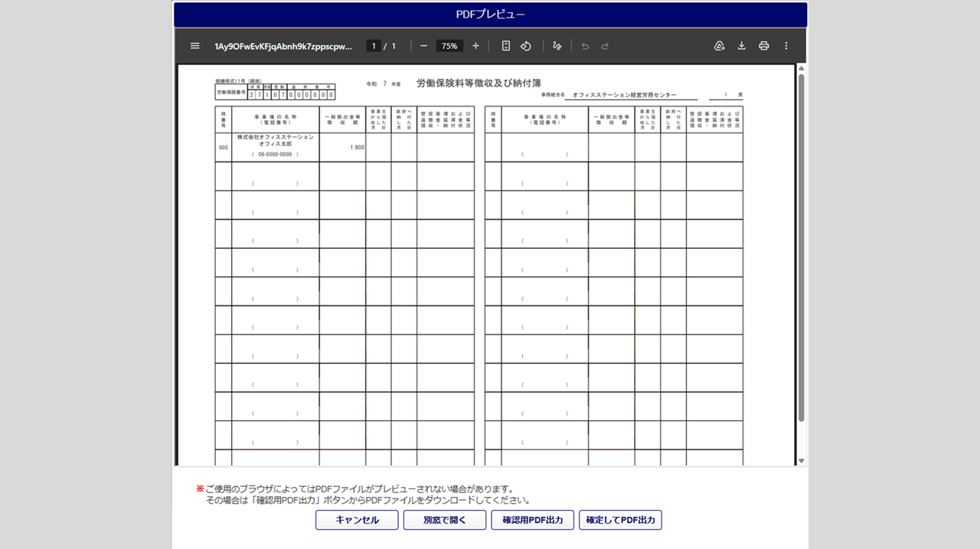Click the scrollbar up arrow
This screenshot has height=549, width=980.
tap(802, 70)
